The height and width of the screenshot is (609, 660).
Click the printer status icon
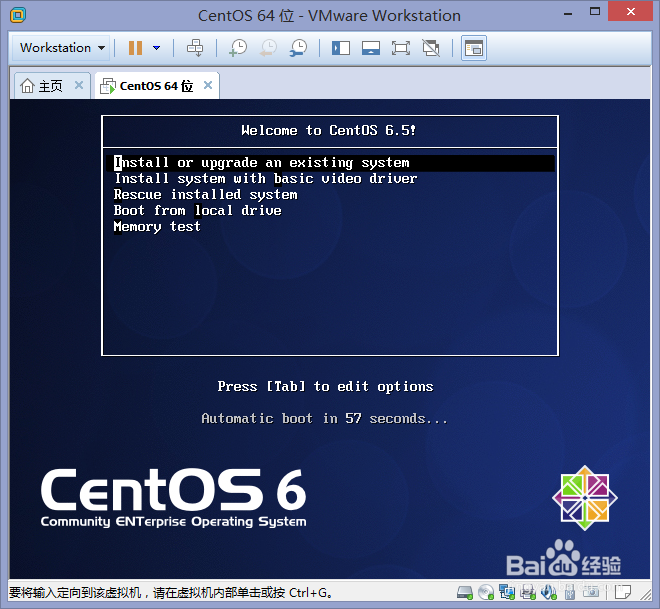pos(527,593)
